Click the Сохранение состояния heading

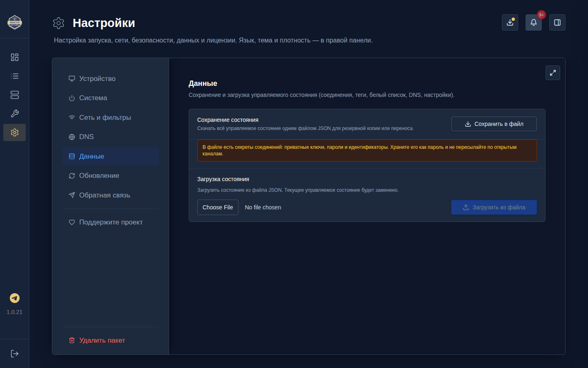228,120
